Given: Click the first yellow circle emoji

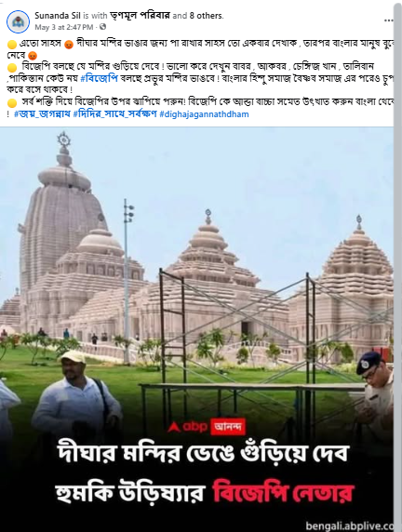Looking at the screenshot, I should pyautogui.click(x=12, y=45).
